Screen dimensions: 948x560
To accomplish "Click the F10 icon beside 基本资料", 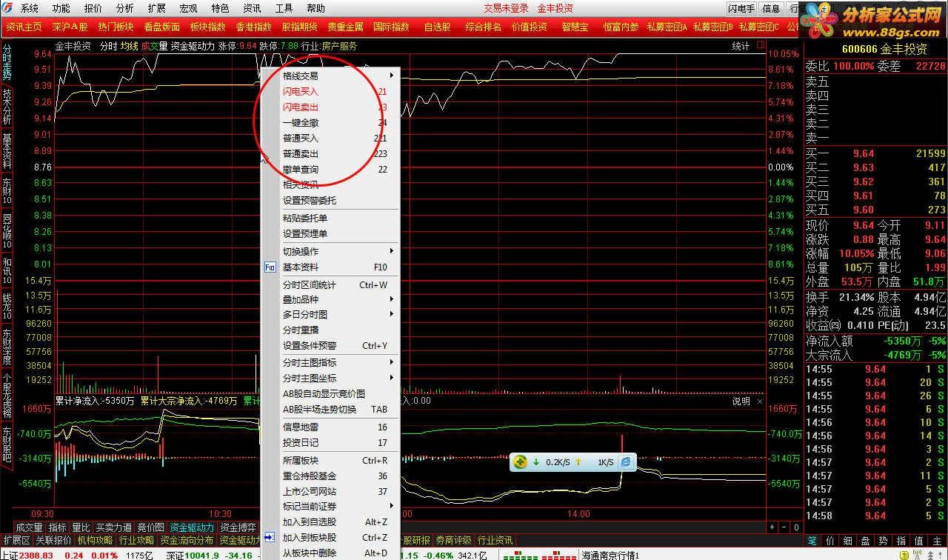I will 270,267.
